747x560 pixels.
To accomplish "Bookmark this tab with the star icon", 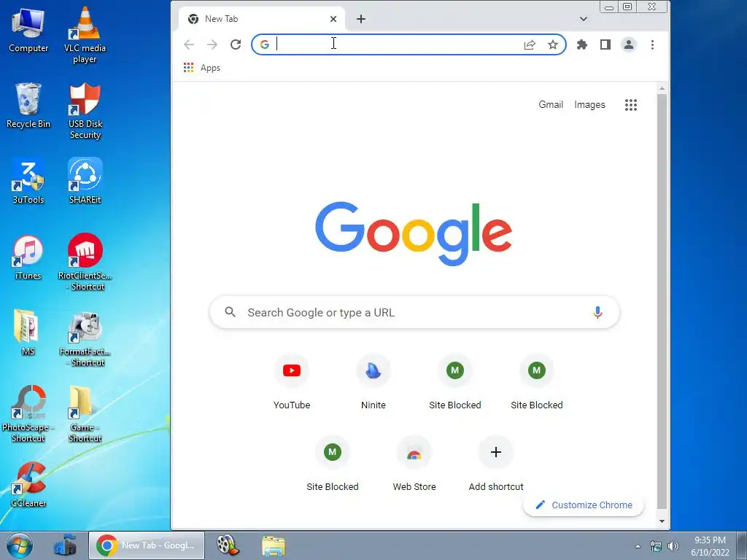I will 553,44.
